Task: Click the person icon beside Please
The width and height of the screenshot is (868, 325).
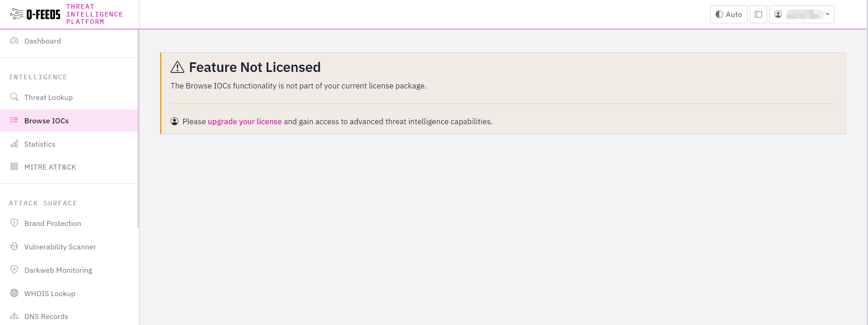Action: [175, 121]
